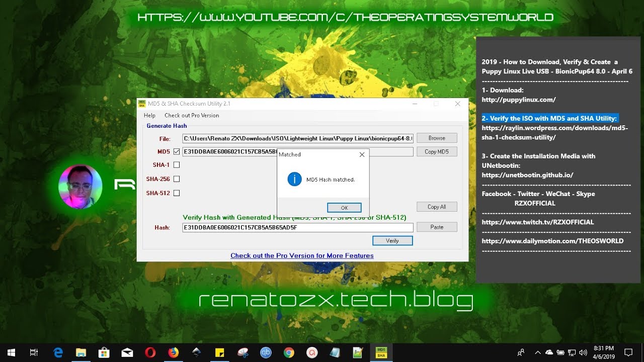Open Check out the Pro Version link
644x362 pixels.
coord(302,255)
